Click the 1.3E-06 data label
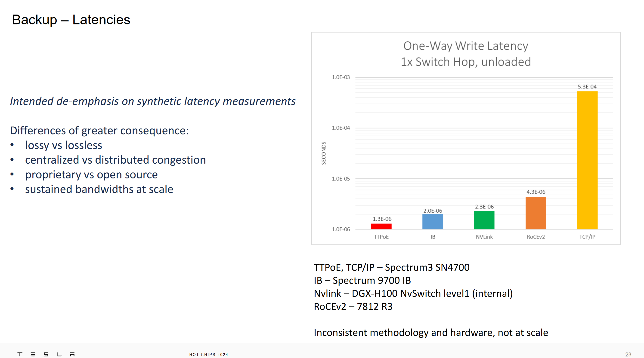Screen dimensions: 644x358 click(x=382, y=219)
